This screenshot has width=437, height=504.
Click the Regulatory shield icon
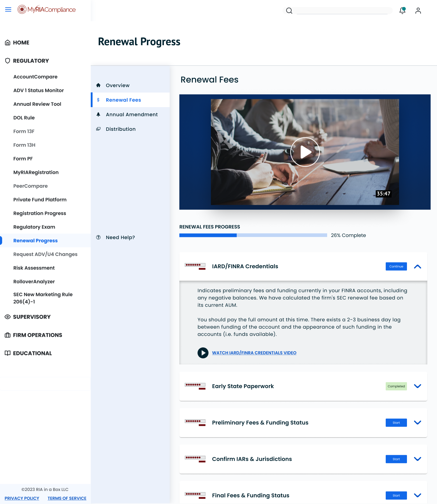(x=8, y=61)
